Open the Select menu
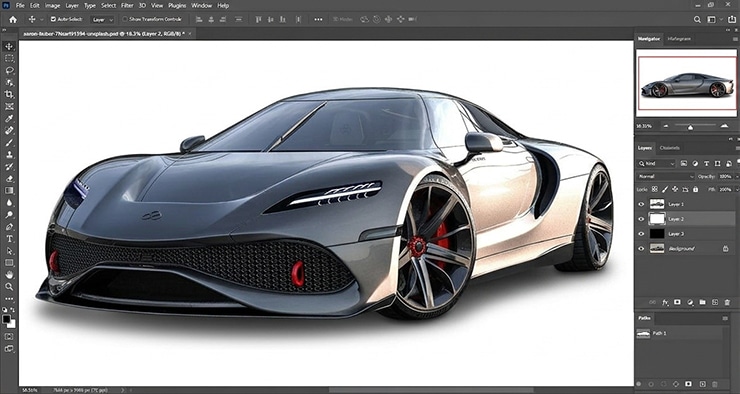The image size is (740, 394). point(109,6)
